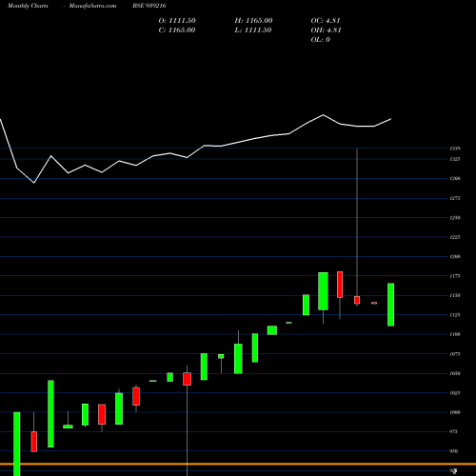This screenshot has width=476, height=476.
Task: Click the long upper wick reaching 1339
Action: click(357, 222)
